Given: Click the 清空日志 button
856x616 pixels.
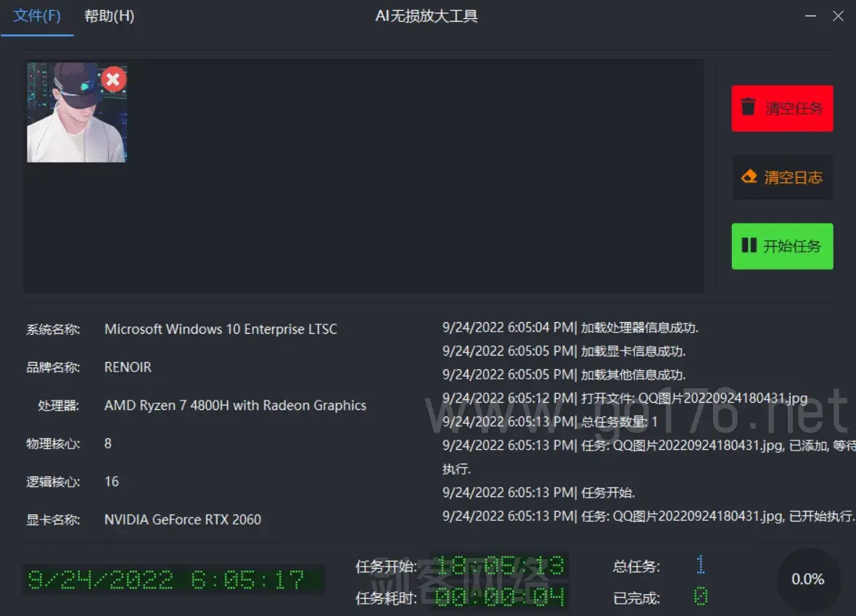Looking at the screenshot, I should (782, 178).
